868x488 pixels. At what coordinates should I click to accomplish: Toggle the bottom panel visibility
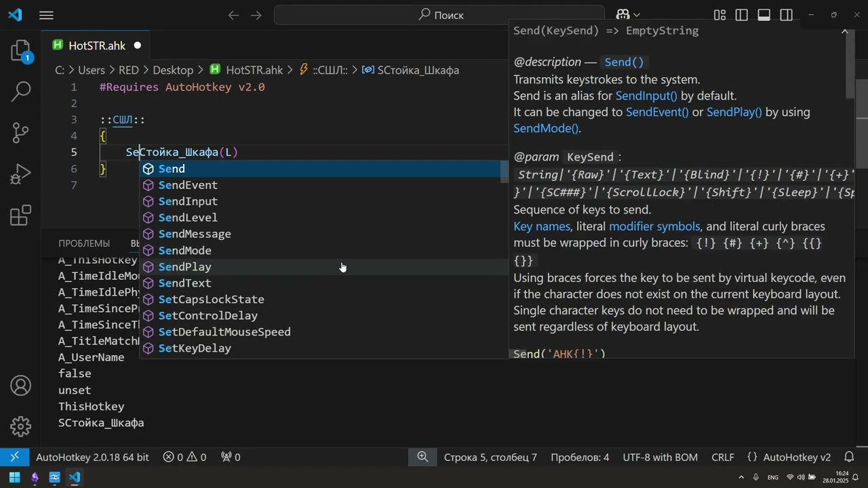point(764,15)
